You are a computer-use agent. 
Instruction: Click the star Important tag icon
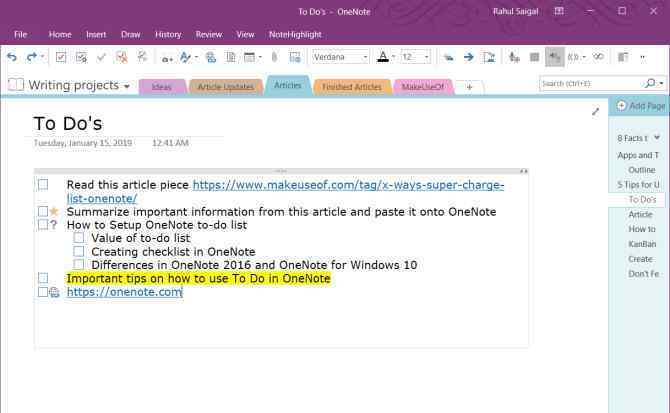54,211
